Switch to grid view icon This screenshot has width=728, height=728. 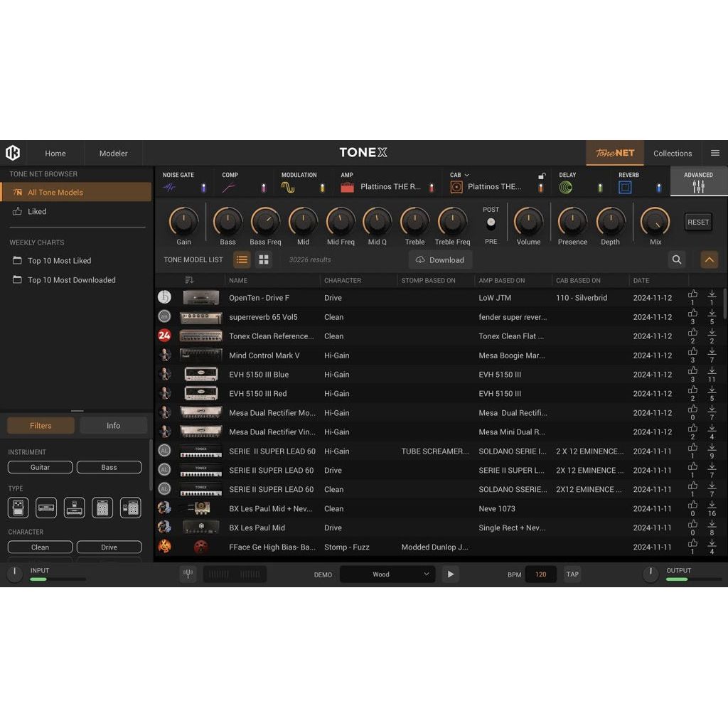coord(264,260)
